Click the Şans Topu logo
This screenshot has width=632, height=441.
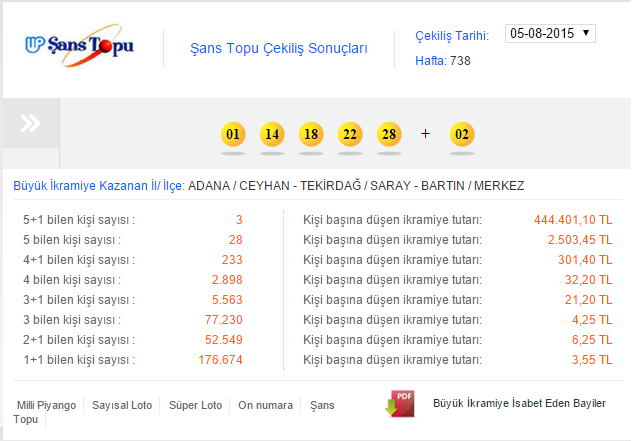[79, 45]
